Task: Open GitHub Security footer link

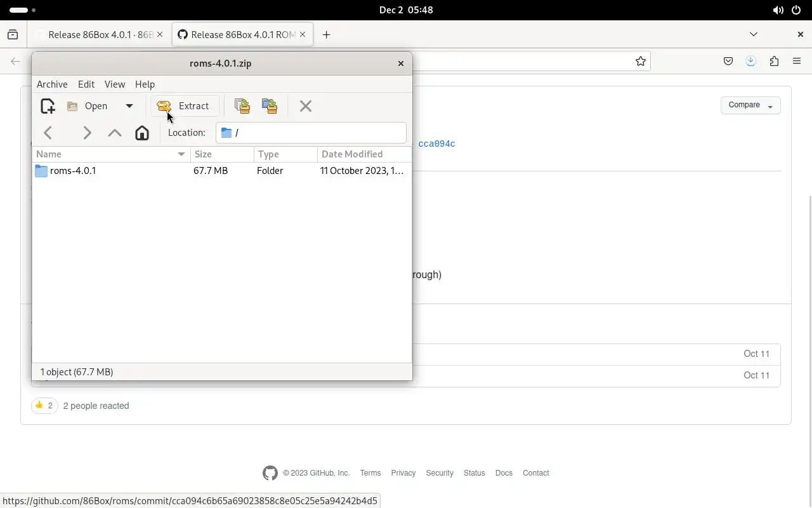Action: click(440, 473)
